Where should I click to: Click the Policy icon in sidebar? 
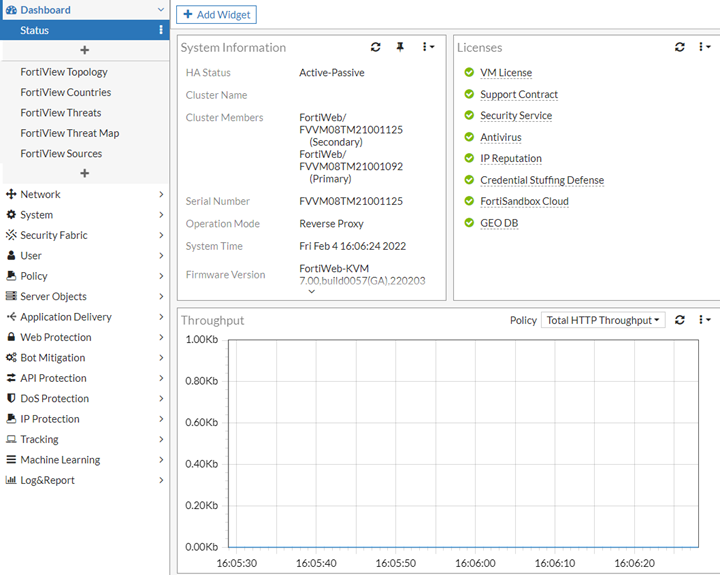[11, 276]
